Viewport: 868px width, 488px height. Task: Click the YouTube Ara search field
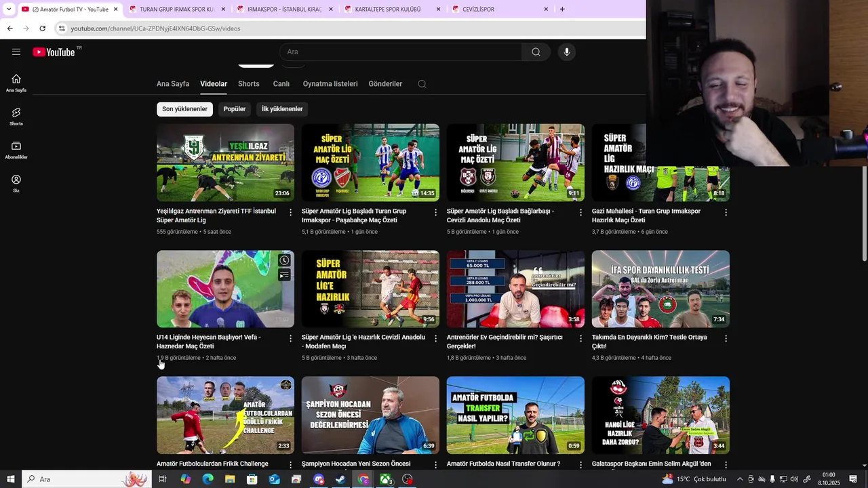click(x=401, y=52)
